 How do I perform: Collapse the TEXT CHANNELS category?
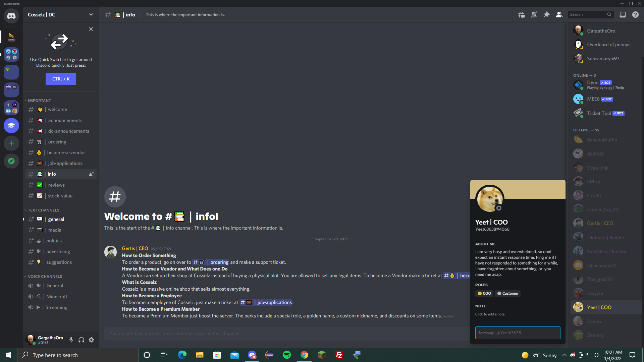42,210
